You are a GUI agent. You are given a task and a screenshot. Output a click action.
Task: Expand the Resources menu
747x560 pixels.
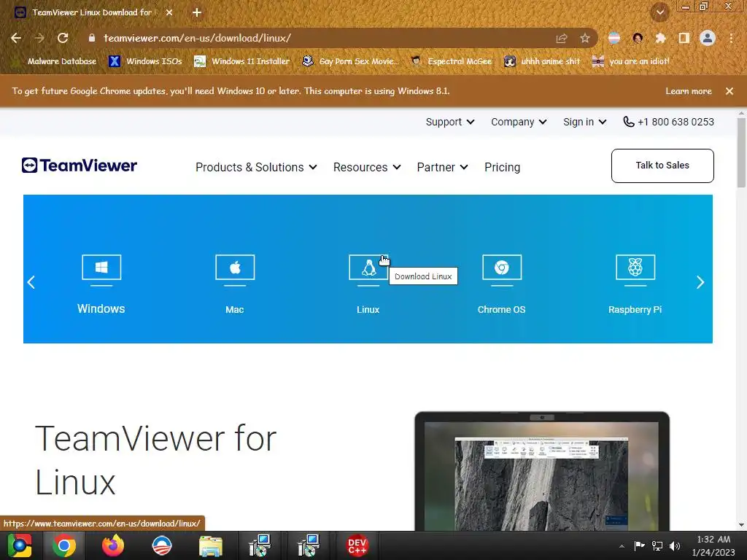[x=367, y=167]
